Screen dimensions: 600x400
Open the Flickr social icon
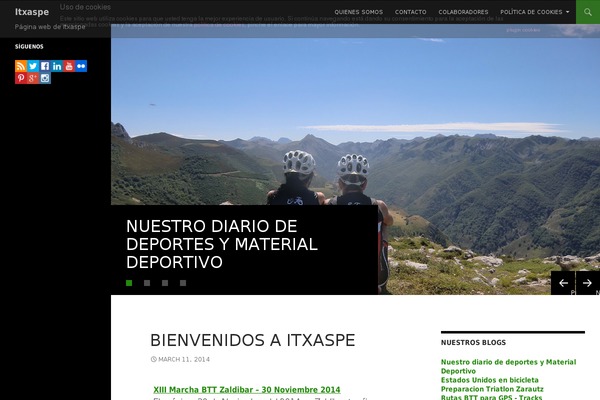point(81,66)
